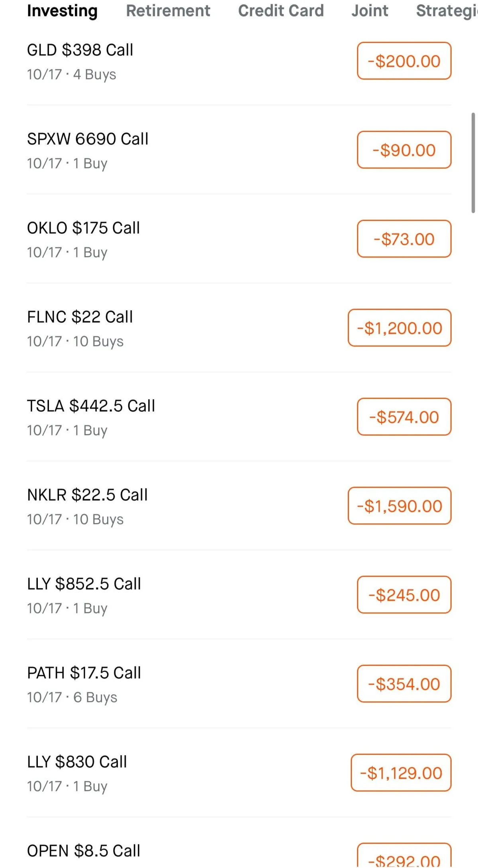The width and height of the screenshot is (478, 868).
Task: Open the Retirement tab
Action: (168, 11)
